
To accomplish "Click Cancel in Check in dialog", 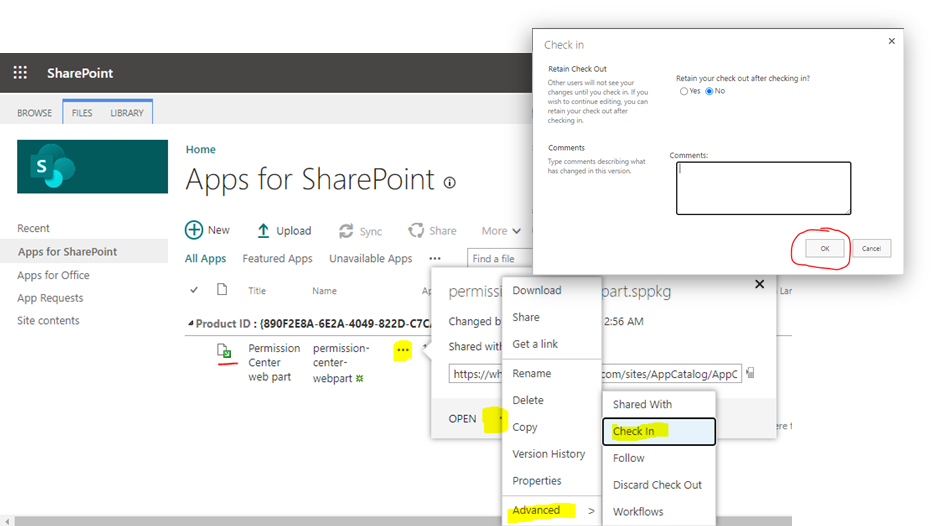I will pyautogui.click(x=872, y=248).
